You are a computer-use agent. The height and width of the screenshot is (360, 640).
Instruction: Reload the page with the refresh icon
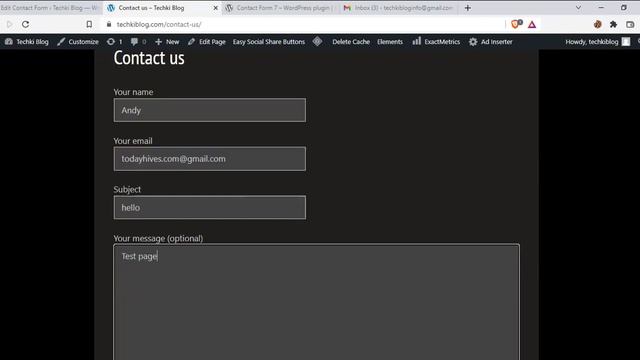[x=25, y=24]
